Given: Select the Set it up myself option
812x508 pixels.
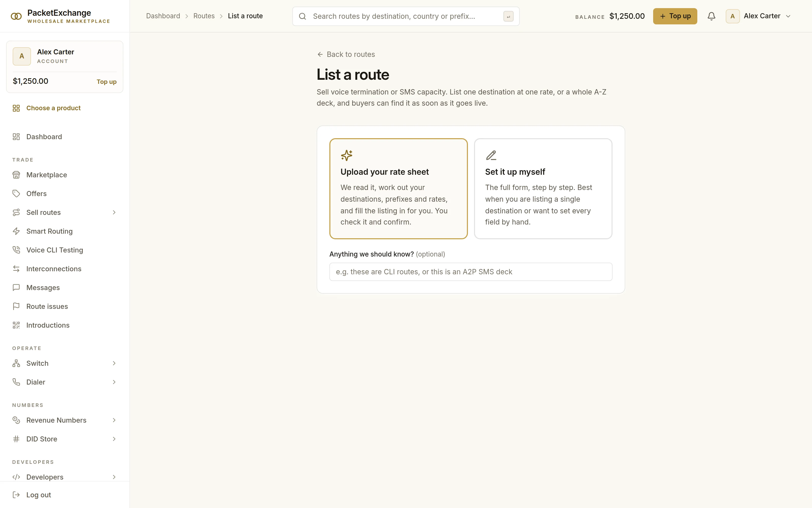Looking at the screenshot, I should coord(543,189).
